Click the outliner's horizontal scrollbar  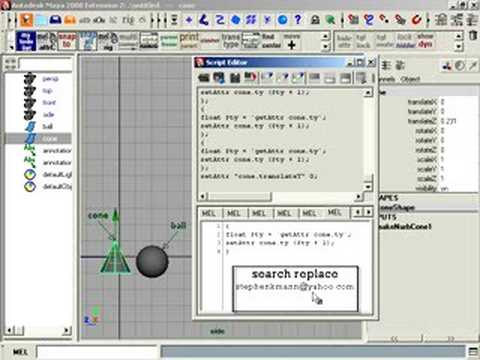tap(38, 330)
